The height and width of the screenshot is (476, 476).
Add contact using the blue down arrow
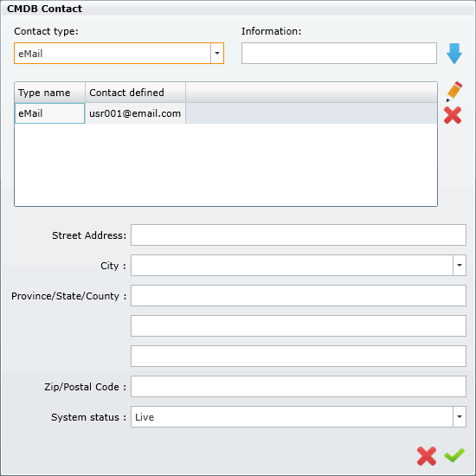pos(454,54)
